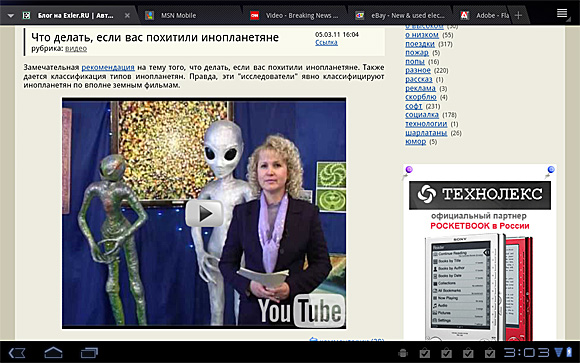
Task: Click the Android debug notification icon
Action: [x=403, y=353]
